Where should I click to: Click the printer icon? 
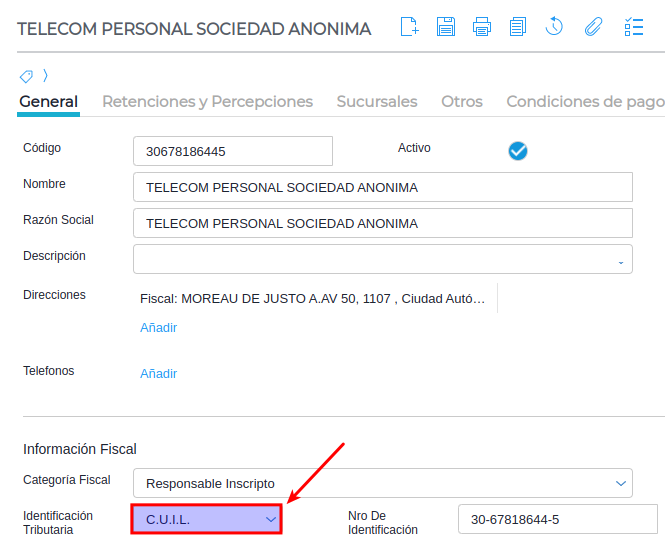[x=482, y=27]
